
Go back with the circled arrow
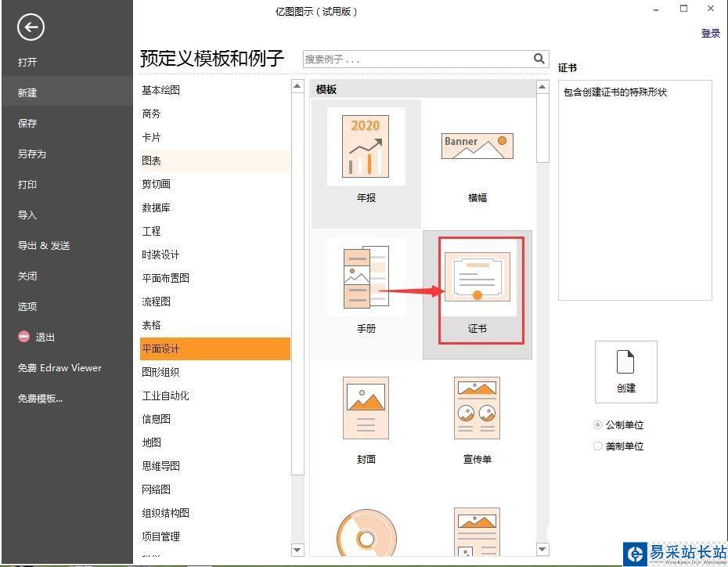31,27
